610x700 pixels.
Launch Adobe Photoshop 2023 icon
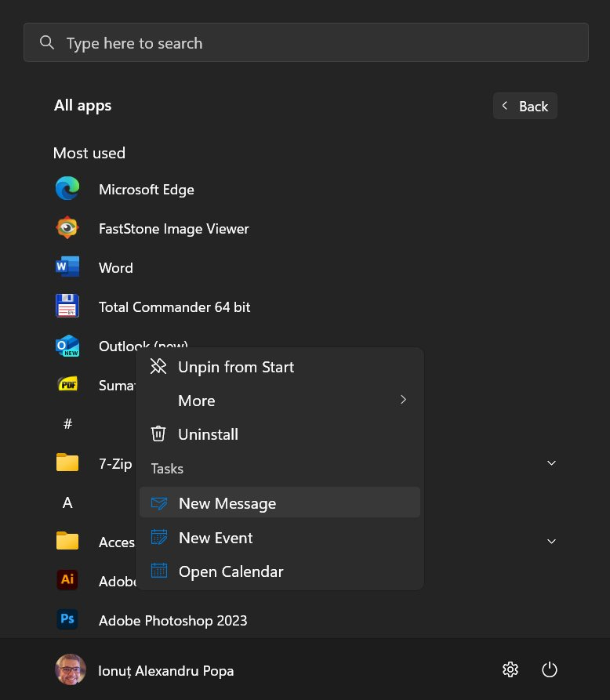(x=67, y=619)
